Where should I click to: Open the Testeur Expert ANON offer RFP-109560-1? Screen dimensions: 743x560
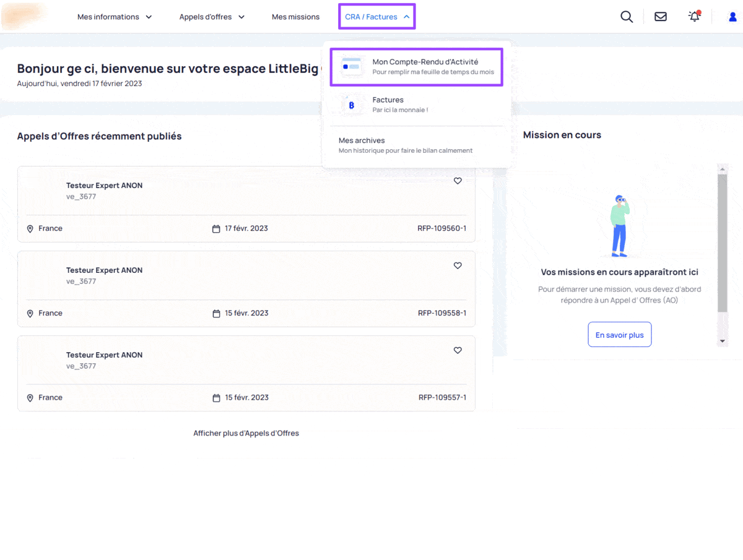click(246, 204)
